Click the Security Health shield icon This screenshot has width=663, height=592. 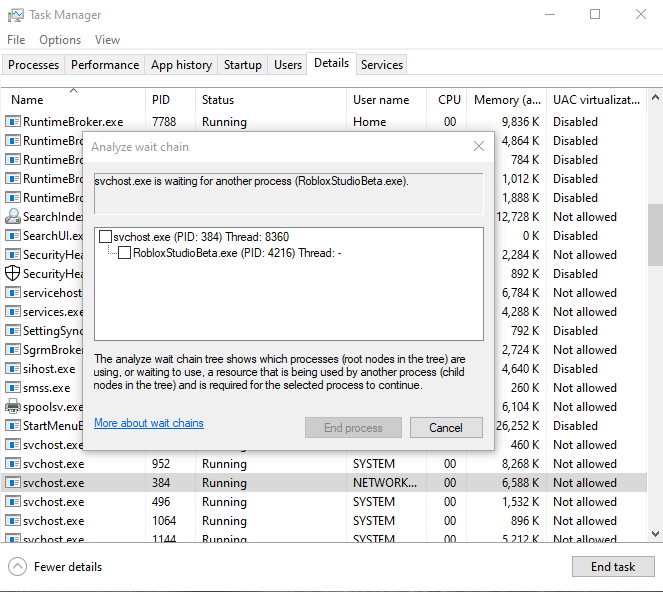[x=13, y=273]
